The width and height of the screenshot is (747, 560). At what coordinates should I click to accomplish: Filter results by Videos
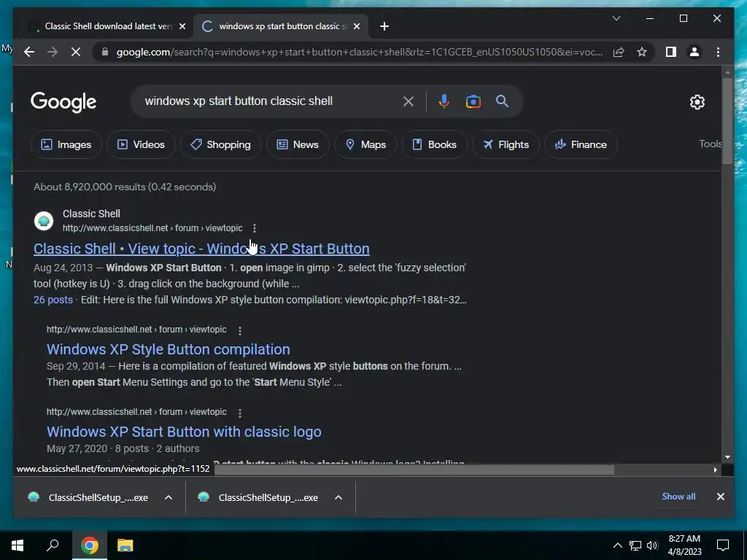coord(141,144)
